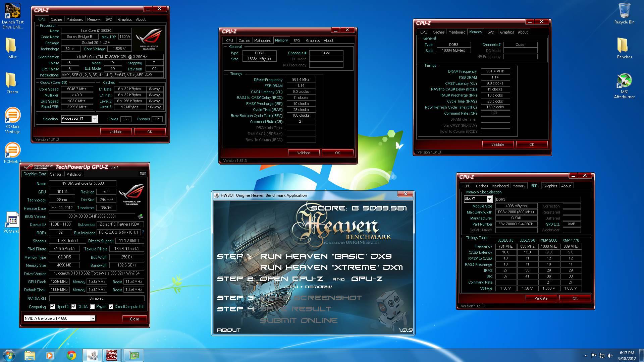Image resolution: width=644 pixels, height=362 pixels.
Task: Click the Windows Start orb
Action: pyautogui.click(x=9, y=355)
